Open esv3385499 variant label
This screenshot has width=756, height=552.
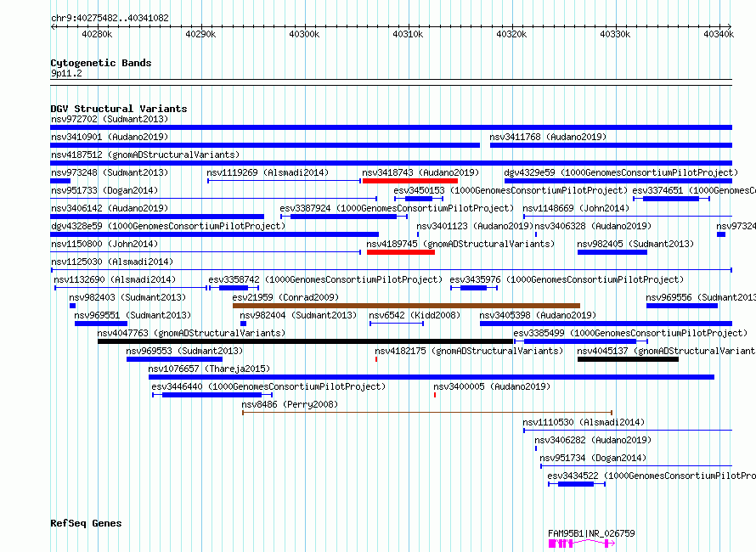[630, 333]
